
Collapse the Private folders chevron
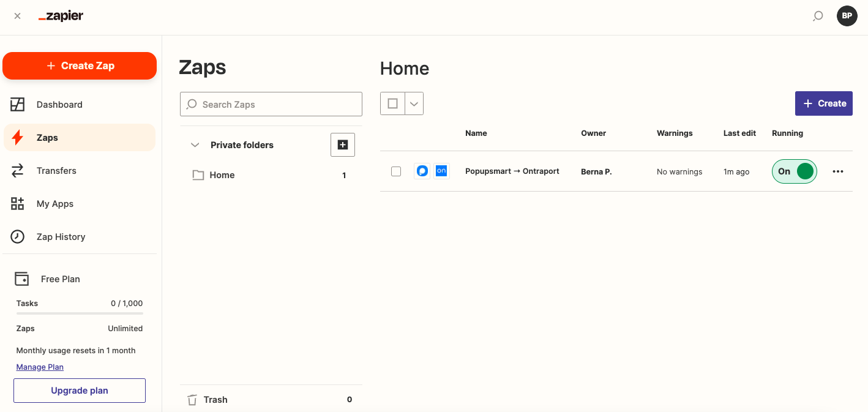click(x=195, y=145)
